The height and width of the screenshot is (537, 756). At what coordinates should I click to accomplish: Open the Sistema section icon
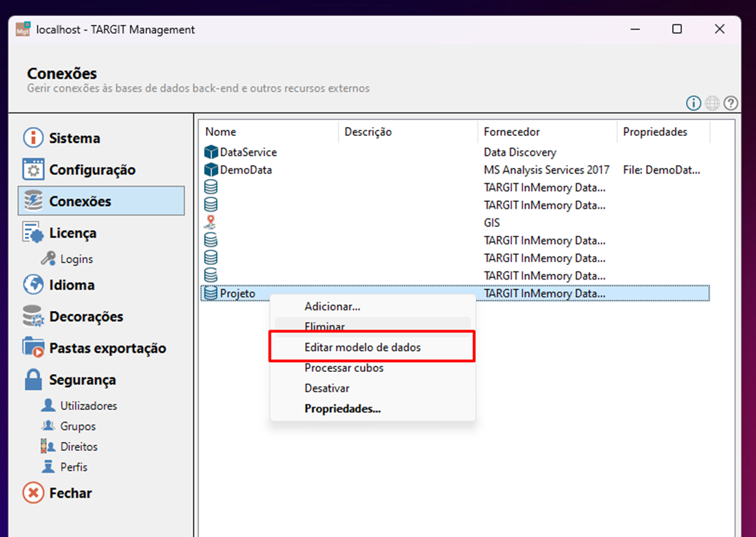(x=33, y=137)
